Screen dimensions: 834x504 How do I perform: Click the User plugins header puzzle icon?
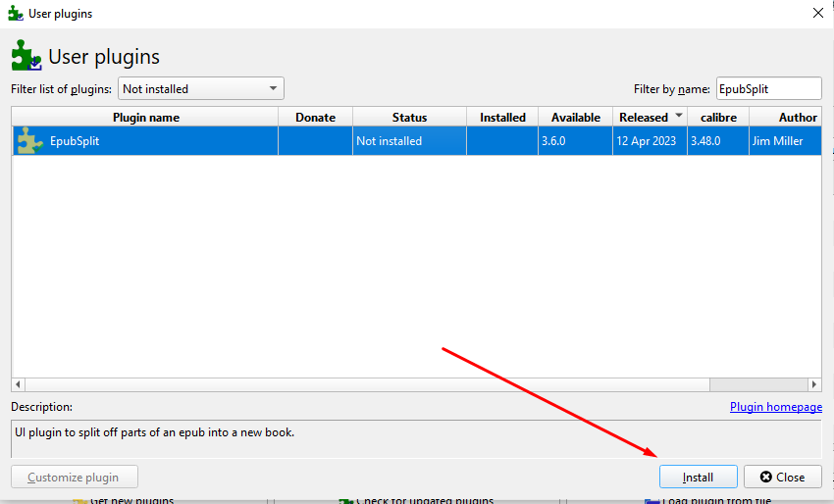(26, 56)
